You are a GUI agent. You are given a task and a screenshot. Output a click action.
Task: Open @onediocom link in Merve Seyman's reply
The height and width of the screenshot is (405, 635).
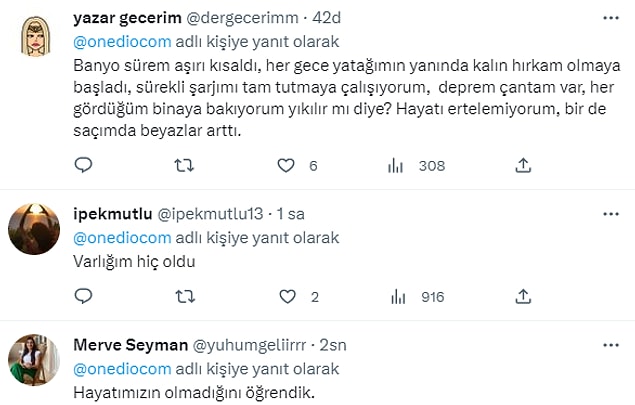122,369
